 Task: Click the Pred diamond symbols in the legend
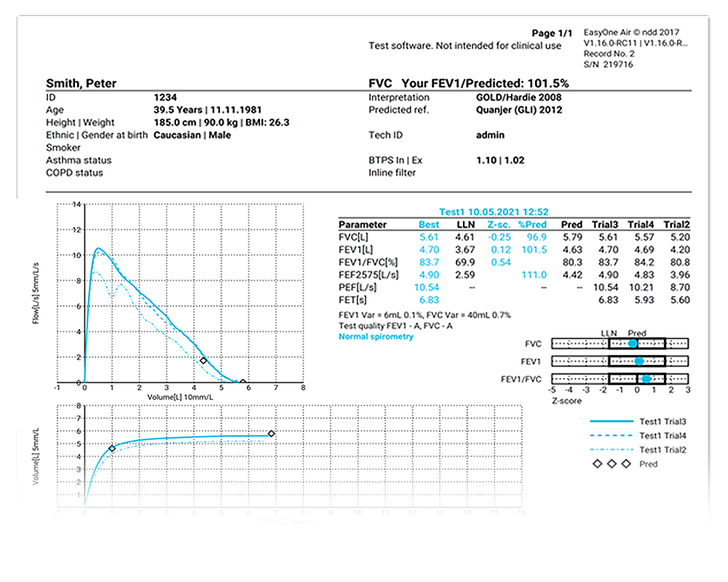(x=613, y=464)
